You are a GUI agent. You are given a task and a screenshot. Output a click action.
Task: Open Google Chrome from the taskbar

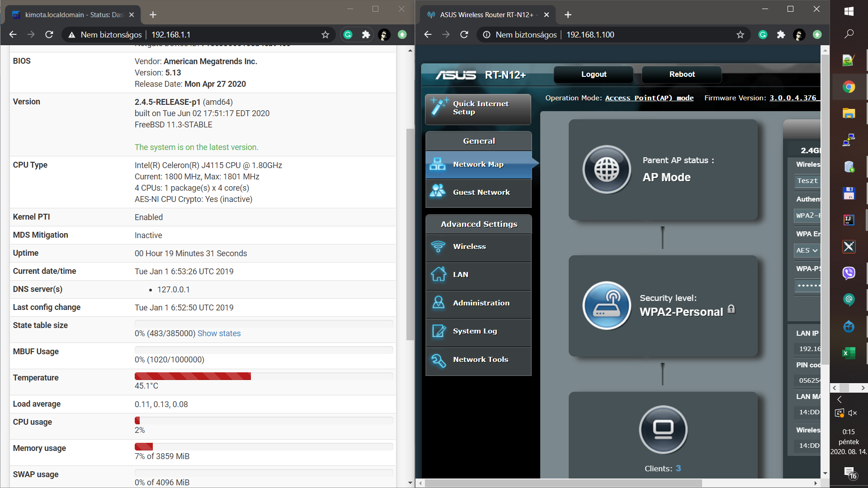coord(849,87)
